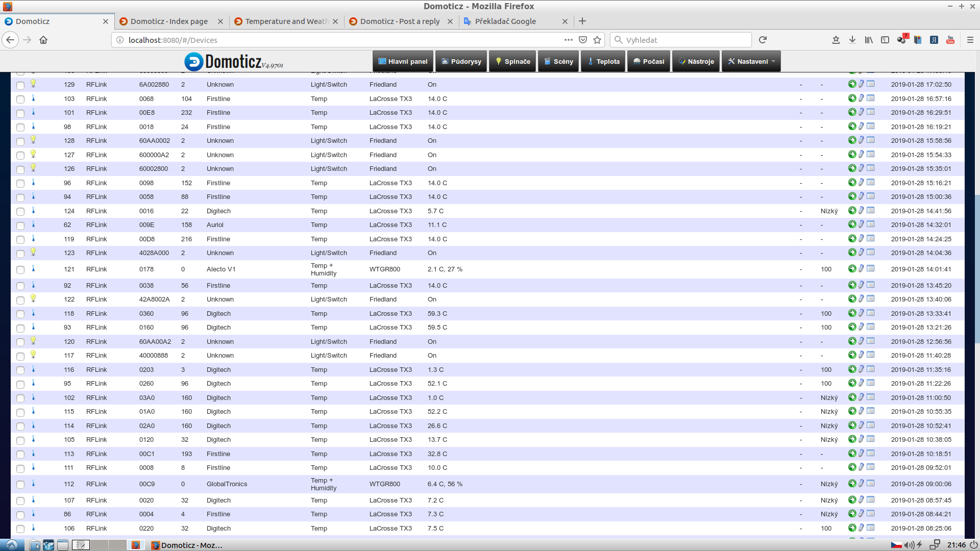Click thermometer icon of device 103
This screenshot has width=980, height=551.
(33, 98)
